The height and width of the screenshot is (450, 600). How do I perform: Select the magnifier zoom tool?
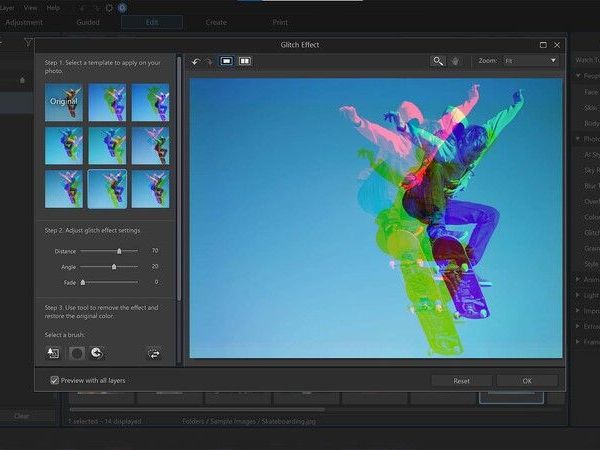tap(438, 61)
